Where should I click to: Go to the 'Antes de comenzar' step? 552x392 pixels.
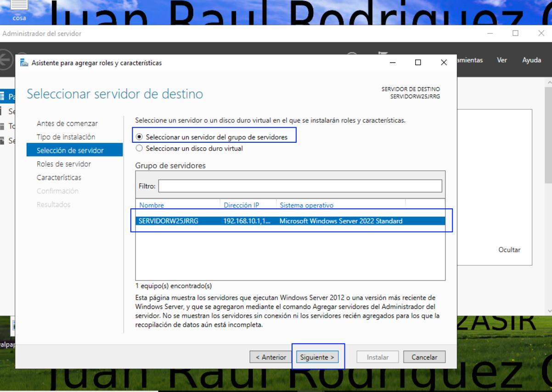pos(67,123)
